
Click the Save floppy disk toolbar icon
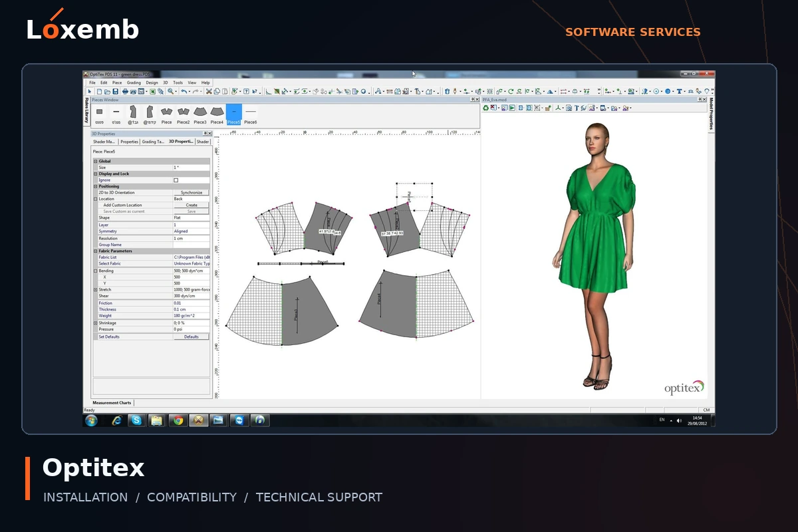[115, 91]
